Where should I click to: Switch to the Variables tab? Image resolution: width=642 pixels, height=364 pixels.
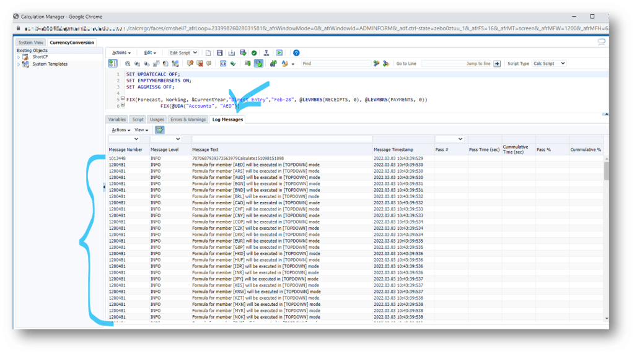tap(117, 119)
